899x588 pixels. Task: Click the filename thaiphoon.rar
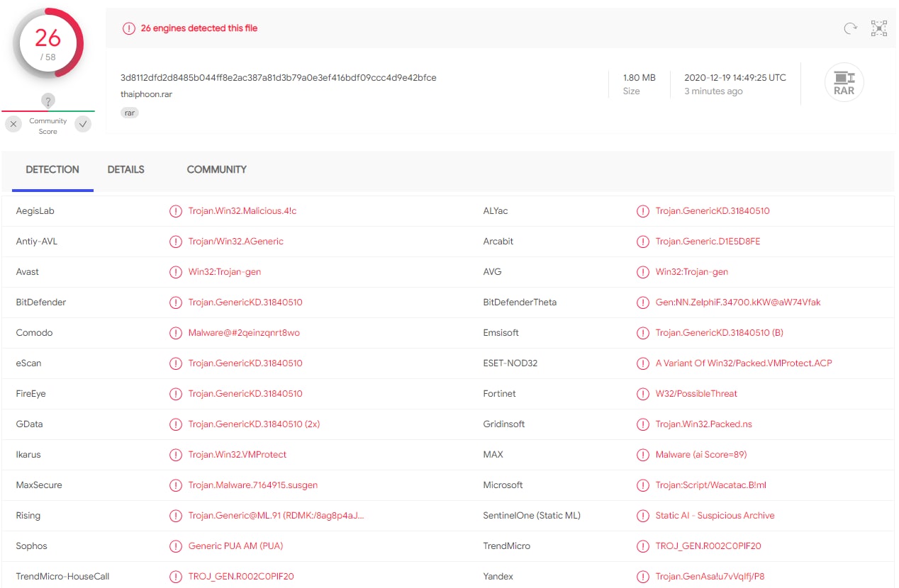click(146, 94)
